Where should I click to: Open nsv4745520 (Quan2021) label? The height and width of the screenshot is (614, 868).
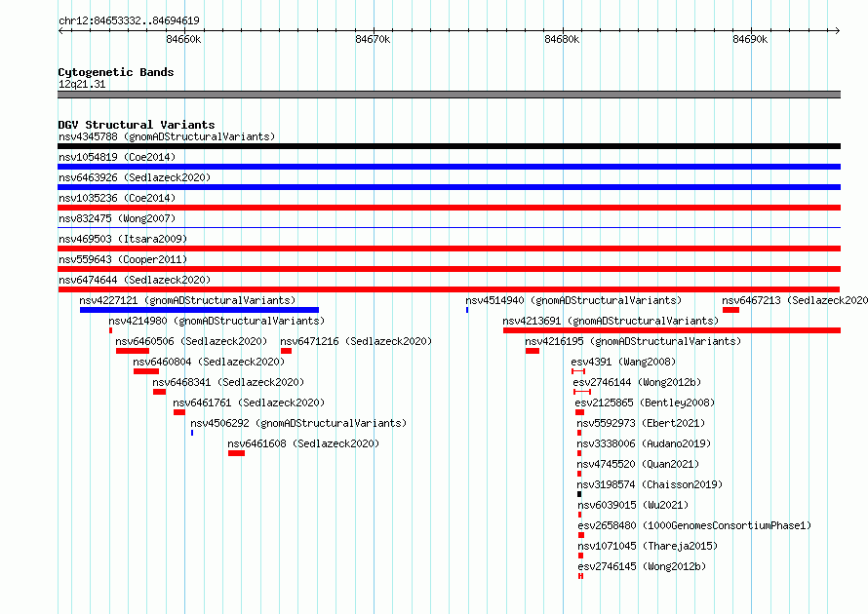point(638,464)
